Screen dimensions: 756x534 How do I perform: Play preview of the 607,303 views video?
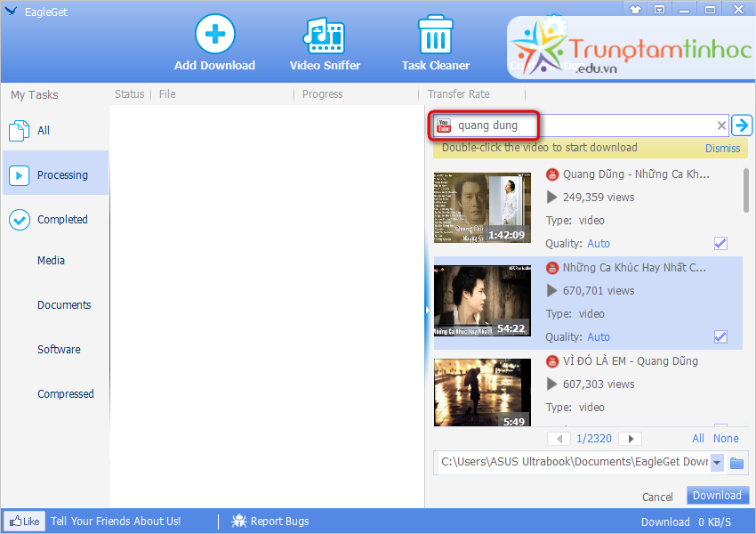pos(551,384)
